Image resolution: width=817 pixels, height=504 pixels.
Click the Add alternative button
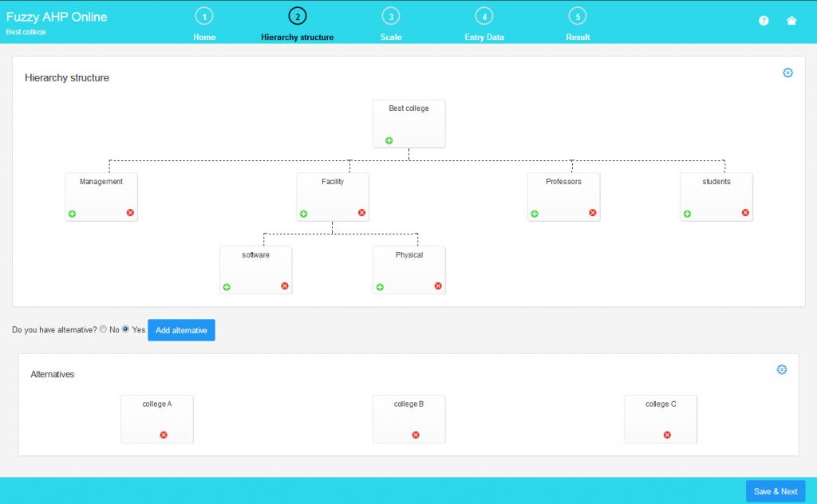(x=181, y=329)
